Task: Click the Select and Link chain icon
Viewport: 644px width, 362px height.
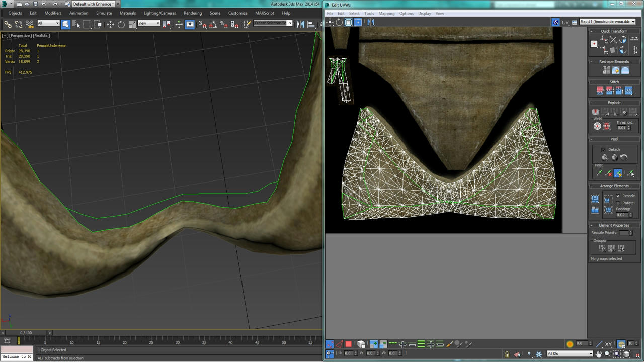Action: coord(8,24)
